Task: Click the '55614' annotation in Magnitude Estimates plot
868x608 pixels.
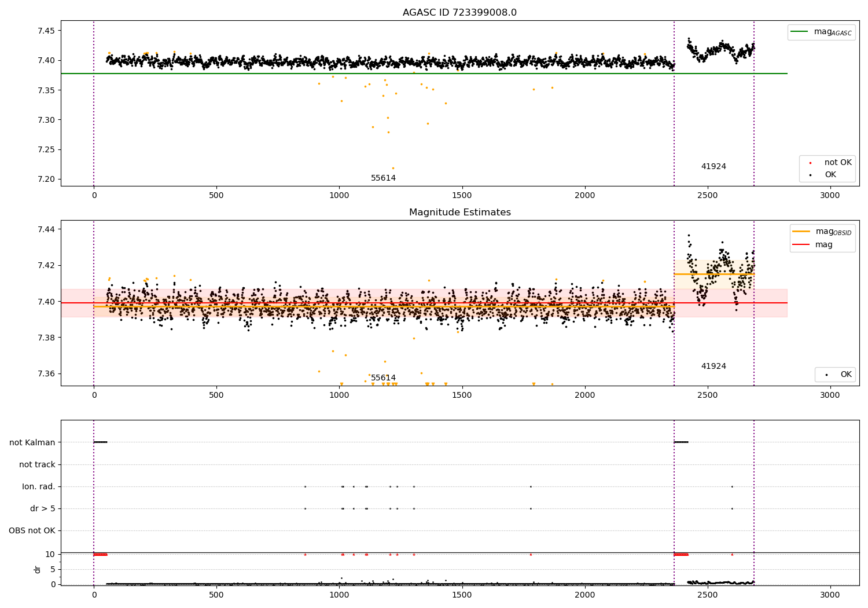Action: click(383, 378)
